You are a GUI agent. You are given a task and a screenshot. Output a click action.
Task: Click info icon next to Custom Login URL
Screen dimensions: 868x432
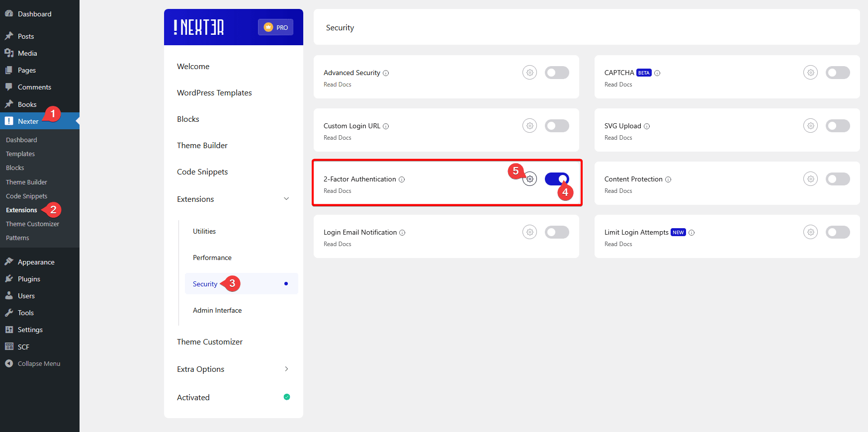(x=386, y=126)
